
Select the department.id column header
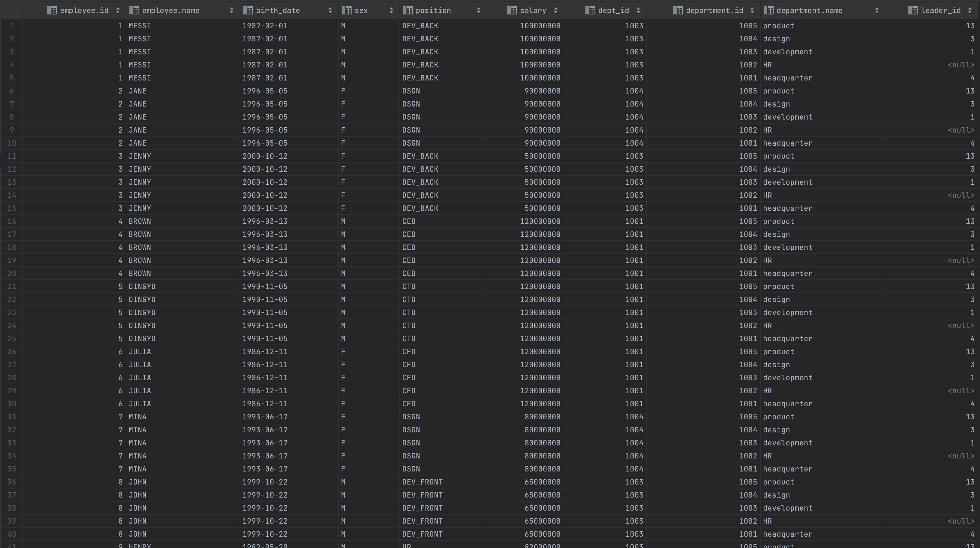(714, 10)
